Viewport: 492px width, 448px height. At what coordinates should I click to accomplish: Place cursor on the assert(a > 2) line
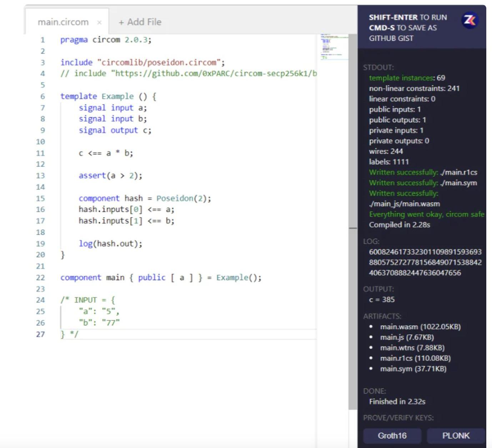[x=110, y=176]
